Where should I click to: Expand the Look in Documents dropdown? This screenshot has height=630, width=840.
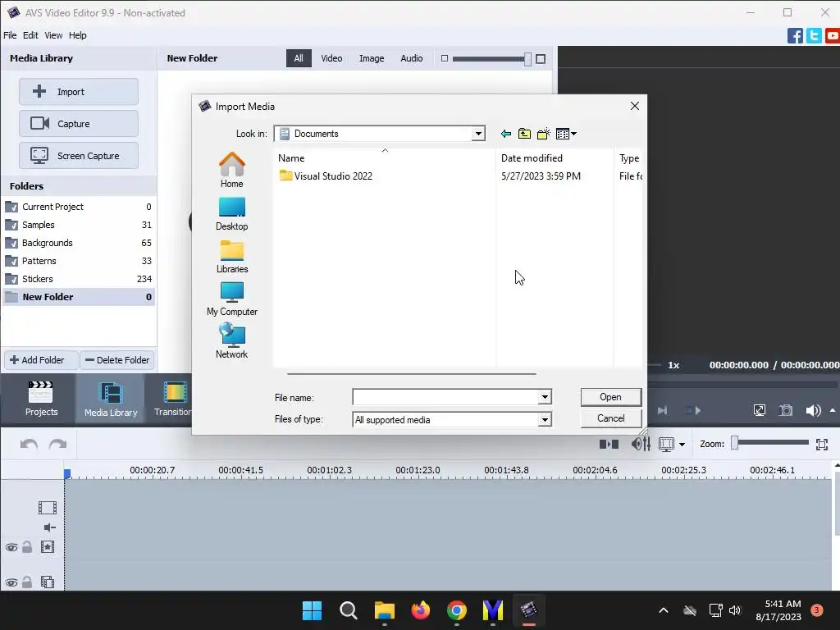478,134
